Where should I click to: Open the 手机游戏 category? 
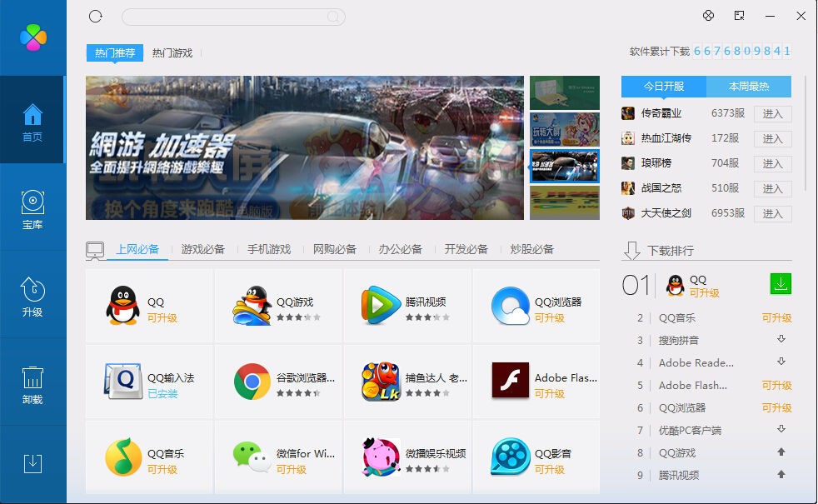point(267,249)
